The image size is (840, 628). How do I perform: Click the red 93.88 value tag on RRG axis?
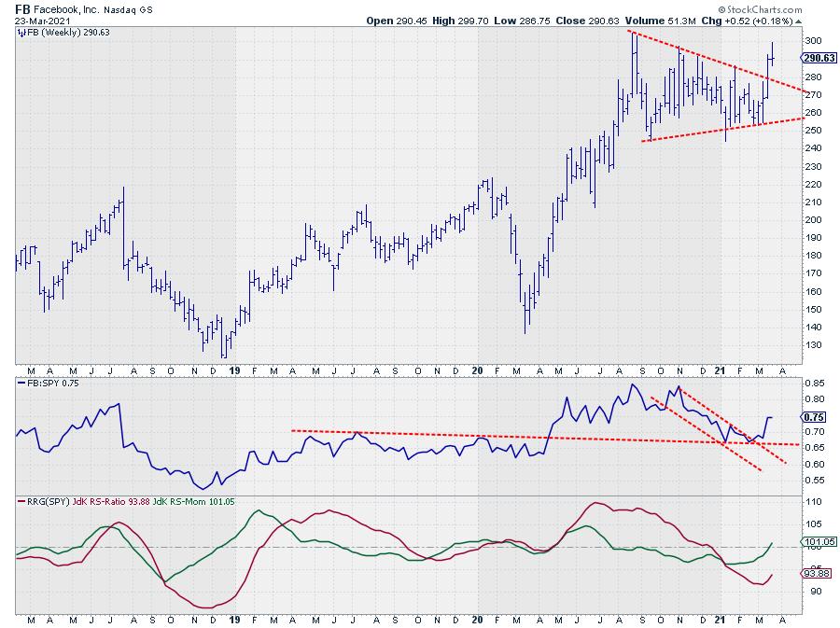[817, 573]
